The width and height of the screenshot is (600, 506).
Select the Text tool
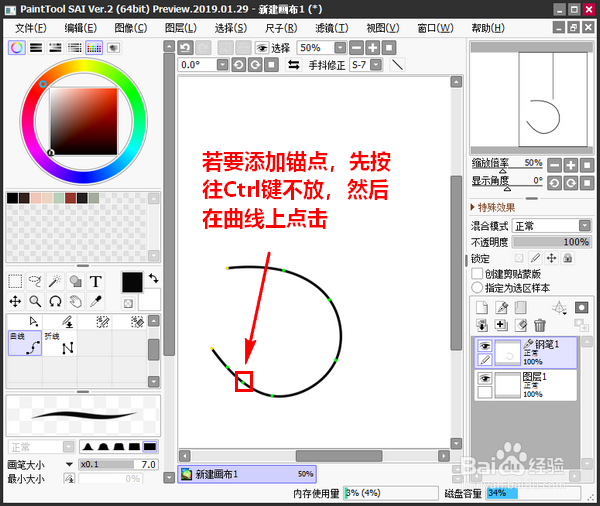(x=96, y=281)
